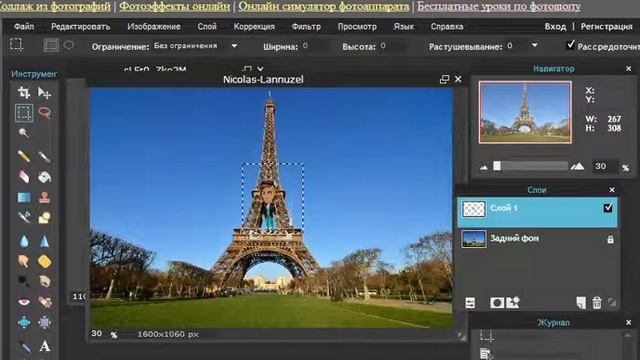The width and height of the screenshot is (640, 360).
Task: Maximize the Nicolas-Lannuzel document window
Action: pos(444,79)
